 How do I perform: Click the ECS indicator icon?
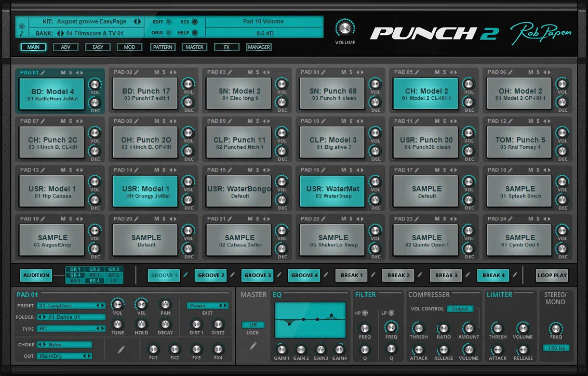pyautogui.click(x=195, y=22)
